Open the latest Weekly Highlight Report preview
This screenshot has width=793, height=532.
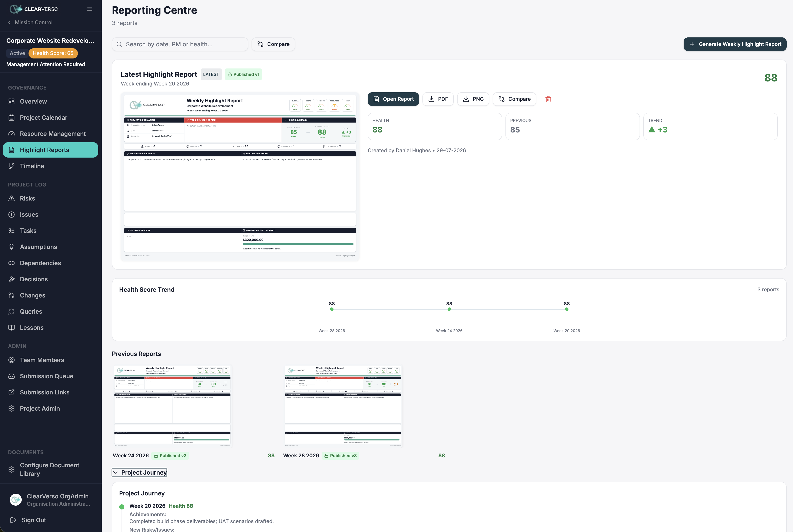click(240, 176)
